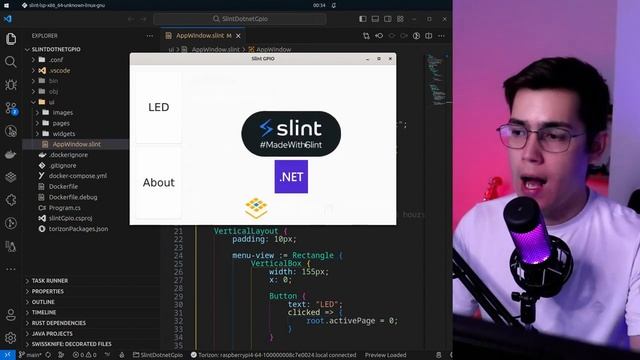The image size is (640, 360).
Task: Click the About button in Slint GPIO window
Action: pyautogui.click(x=159, y=182)
